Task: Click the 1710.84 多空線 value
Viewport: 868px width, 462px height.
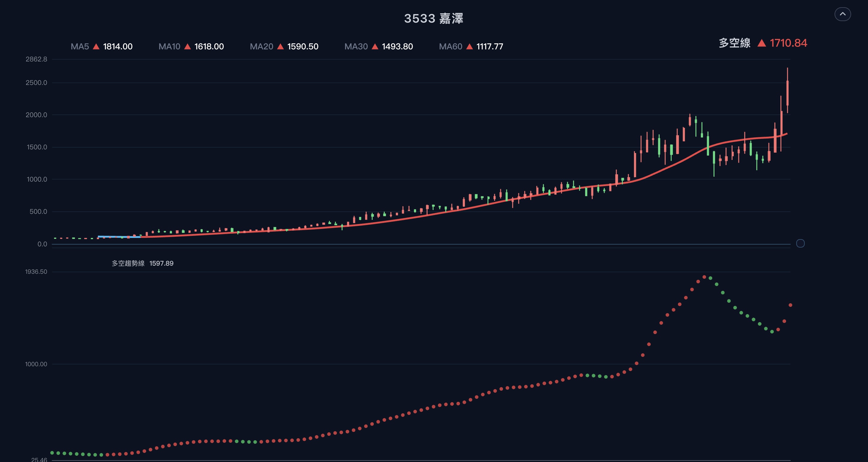Action: (x=788, y=43)
